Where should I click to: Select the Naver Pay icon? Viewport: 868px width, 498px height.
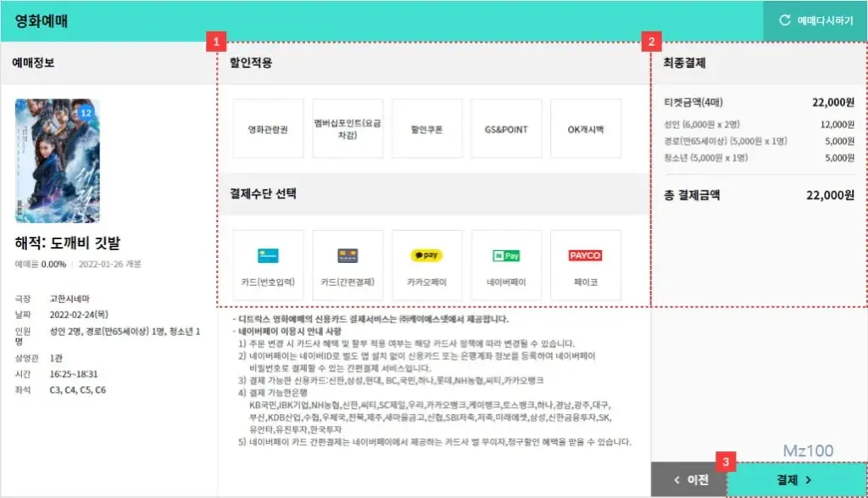pyautogui.click(x=506, y=255)
